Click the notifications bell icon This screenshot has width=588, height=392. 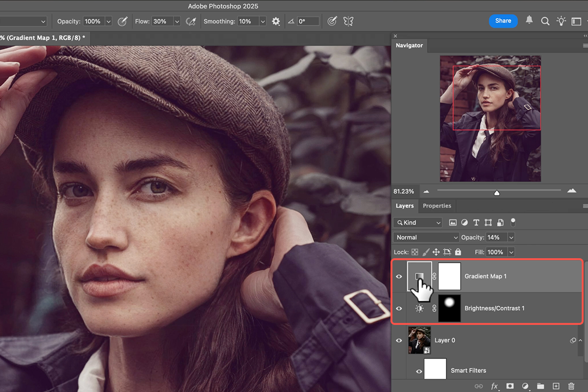click(529, 21)
